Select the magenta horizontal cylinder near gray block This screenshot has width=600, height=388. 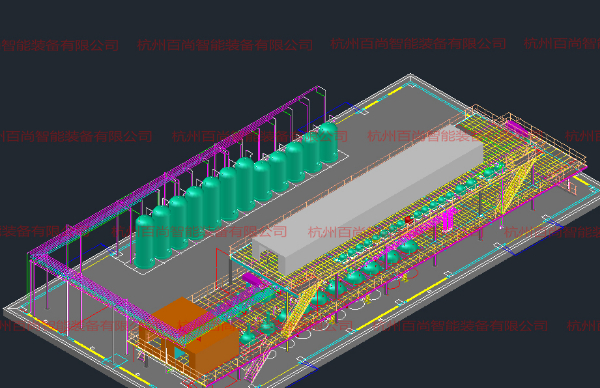(x=251, y=279)
